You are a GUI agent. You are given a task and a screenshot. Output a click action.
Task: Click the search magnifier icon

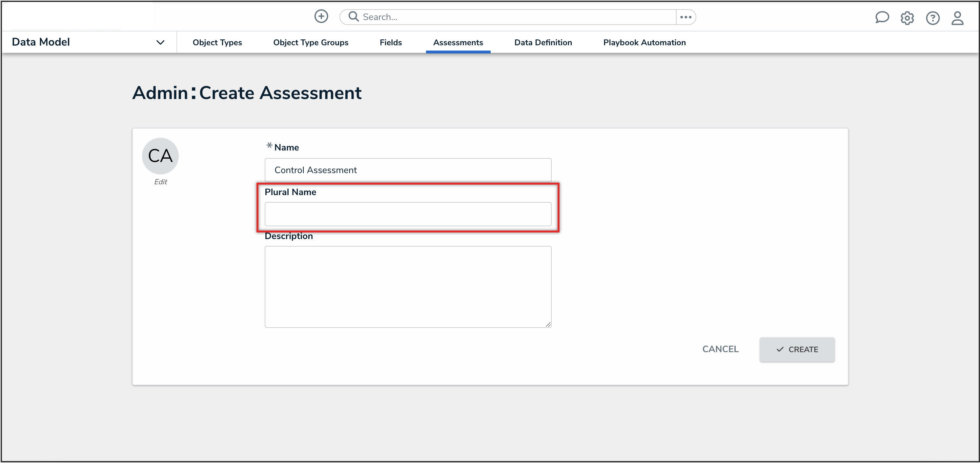[354, 16]
